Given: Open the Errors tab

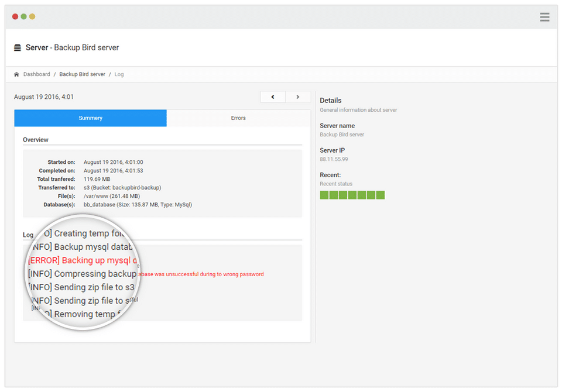Looking at the screenshot, I should coord(238,118).
